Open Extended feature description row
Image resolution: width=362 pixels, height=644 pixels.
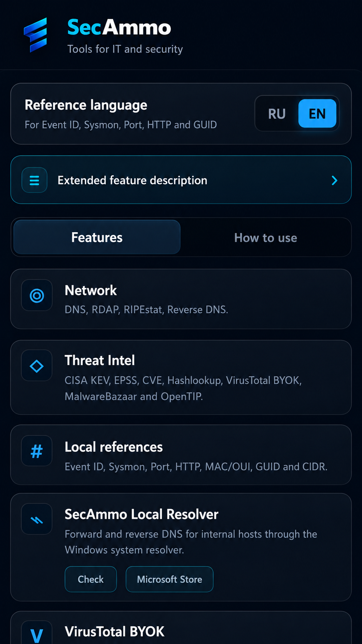[x=181, y=180]
